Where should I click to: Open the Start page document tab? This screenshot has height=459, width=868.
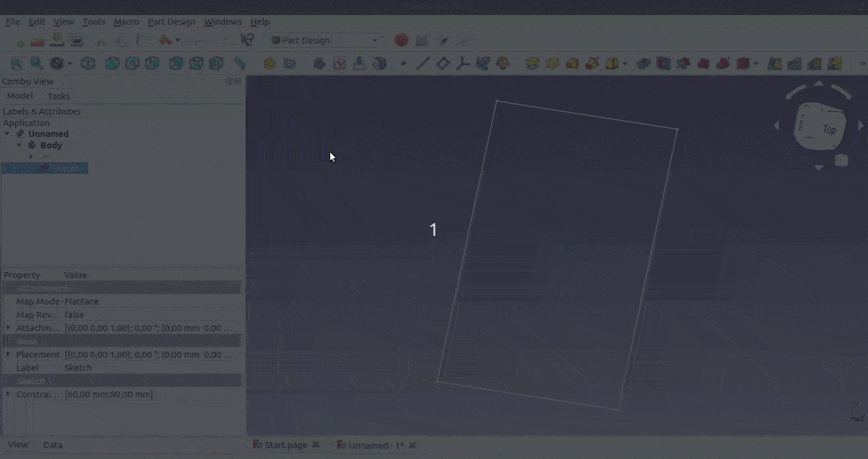[286, 445]
